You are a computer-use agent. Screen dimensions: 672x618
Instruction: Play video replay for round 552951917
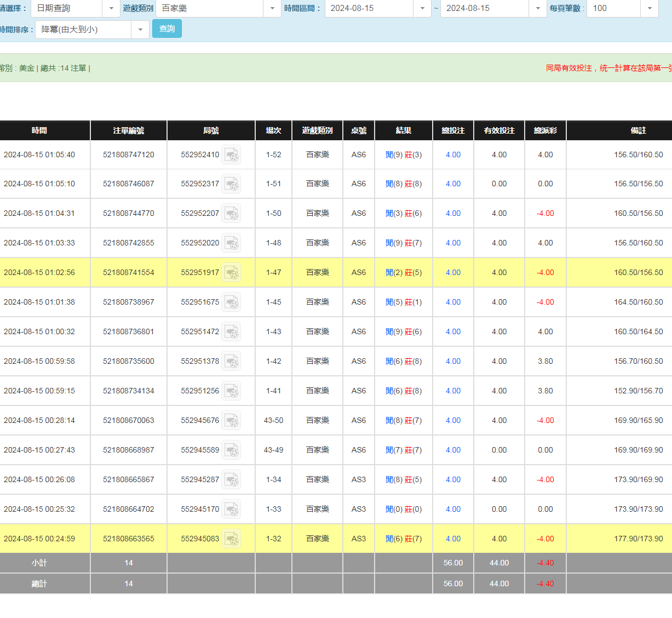pyautogui.click(x=231, y=273)
